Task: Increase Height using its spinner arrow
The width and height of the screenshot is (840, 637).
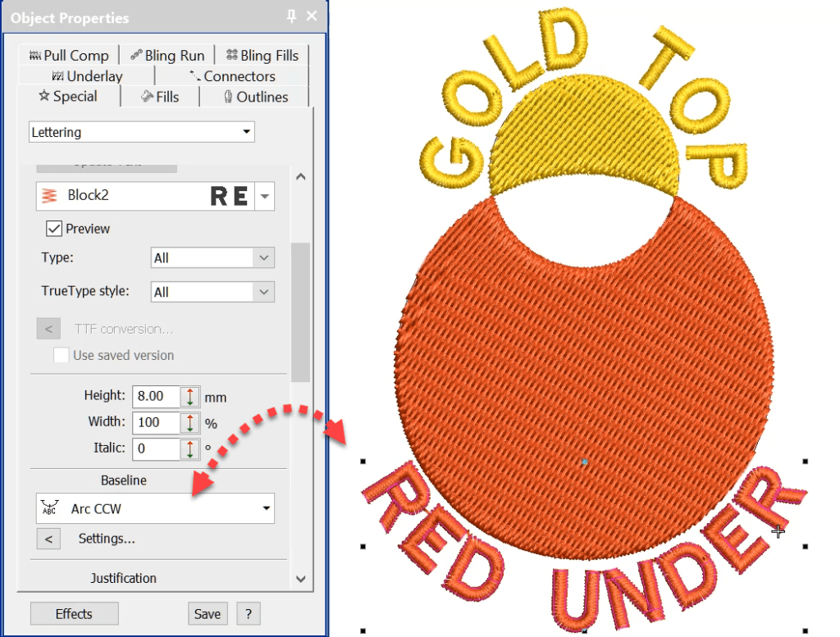Action: pos(190,393)
